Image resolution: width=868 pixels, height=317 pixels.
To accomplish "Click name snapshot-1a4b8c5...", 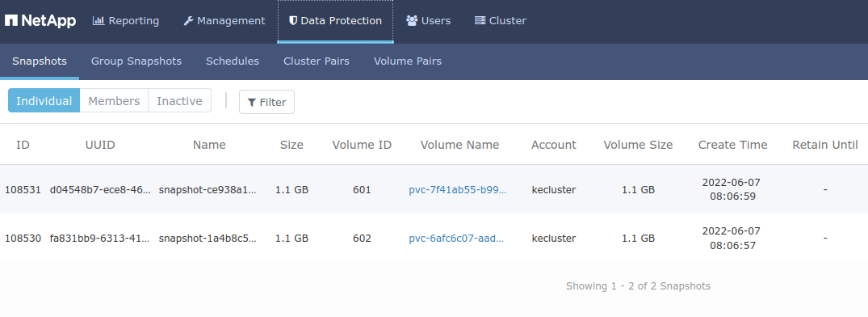I will pos(208,239).
